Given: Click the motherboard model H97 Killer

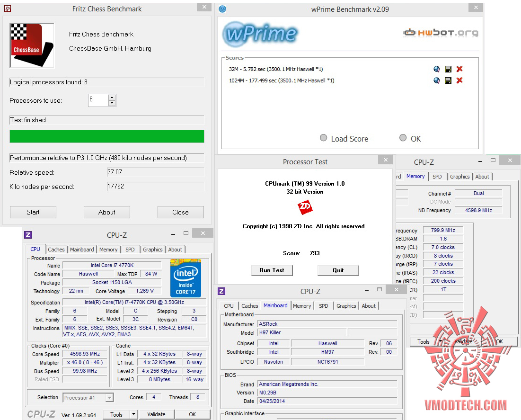Looking at the screenshot, I should [302, 332].
